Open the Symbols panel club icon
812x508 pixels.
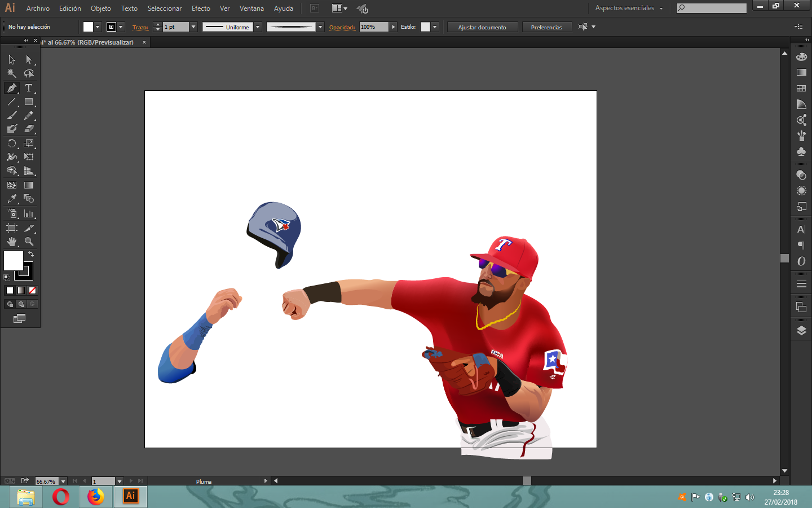click(801, 151)
